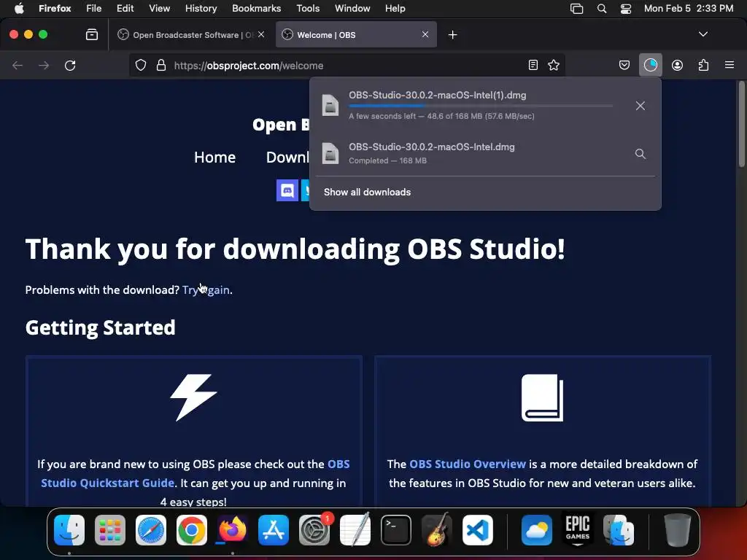Screen dimensions: 747x560
Task: Open the Firefox hamburger application menu
Action: click(x=729, y=65)
